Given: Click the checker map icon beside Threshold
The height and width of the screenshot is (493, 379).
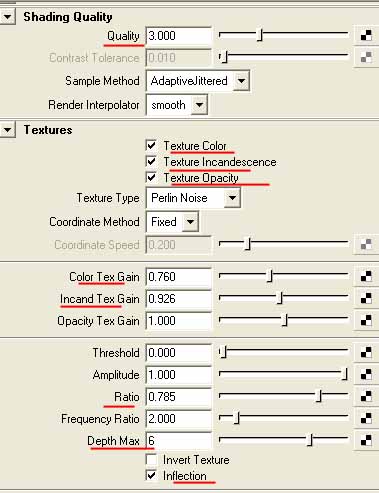Looking at the screenshot, I should tap(366, 353).
